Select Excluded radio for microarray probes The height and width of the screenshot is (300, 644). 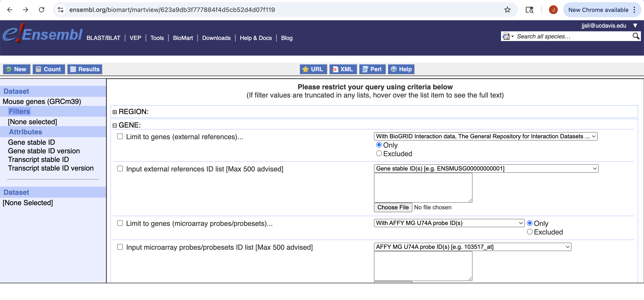pyautogui.click(x=530, y=232)
